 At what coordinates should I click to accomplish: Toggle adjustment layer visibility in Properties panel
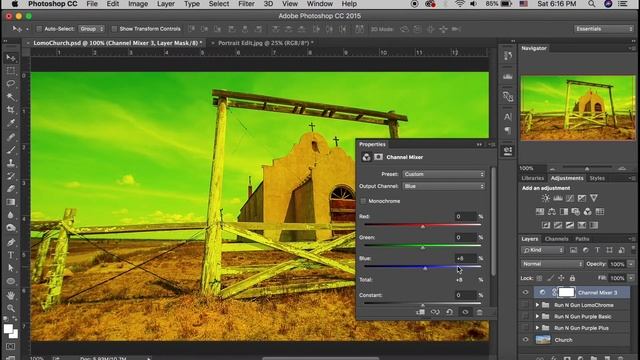click(465, 312)
